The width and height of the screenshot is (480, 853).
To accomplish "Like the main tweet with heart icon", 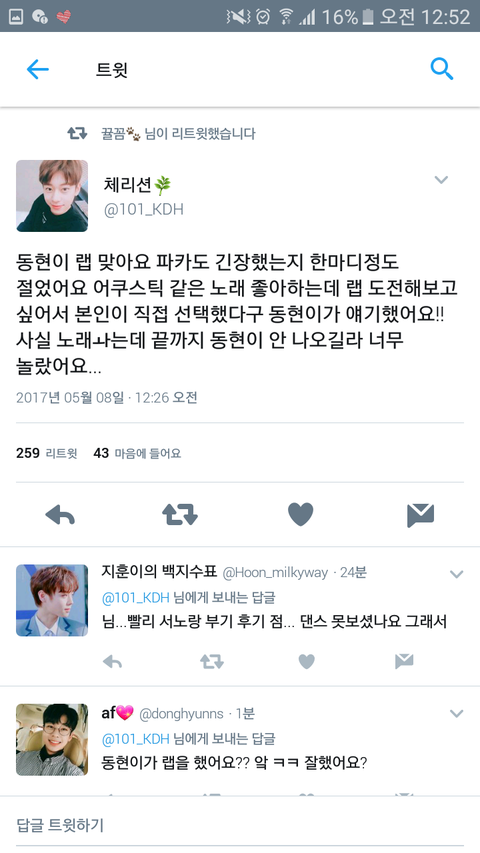I will point(300,514).
